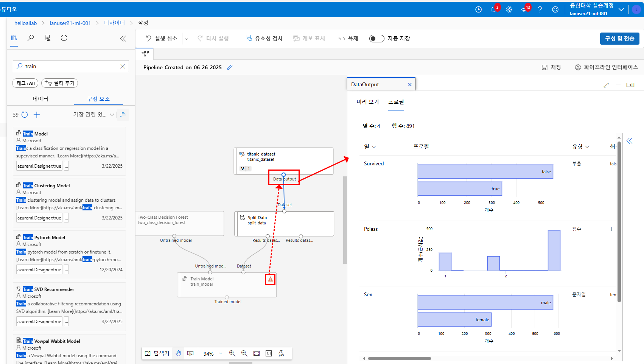
Task: Click the 탐색기 navigator button
Action: click(x=157, y=353)
